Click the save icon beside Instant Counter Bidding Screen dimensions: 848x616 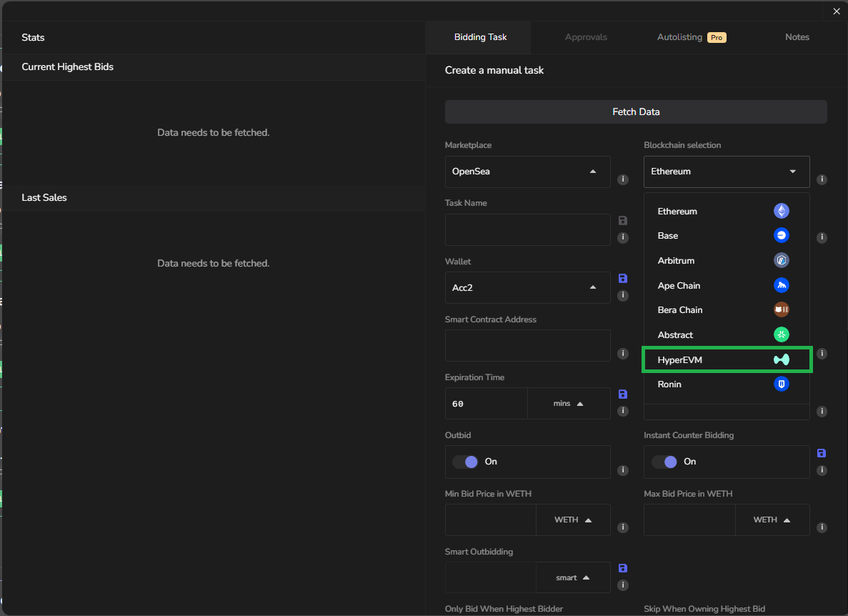pyautogui.click(x=822, y=453)
